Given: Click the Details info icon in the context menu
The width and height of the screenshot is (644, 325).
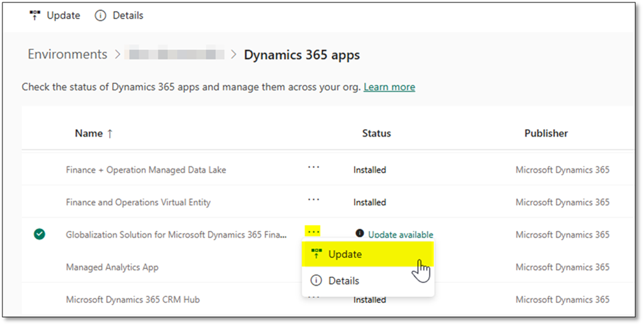Looking at the screenshot, I should coord(317,281).
